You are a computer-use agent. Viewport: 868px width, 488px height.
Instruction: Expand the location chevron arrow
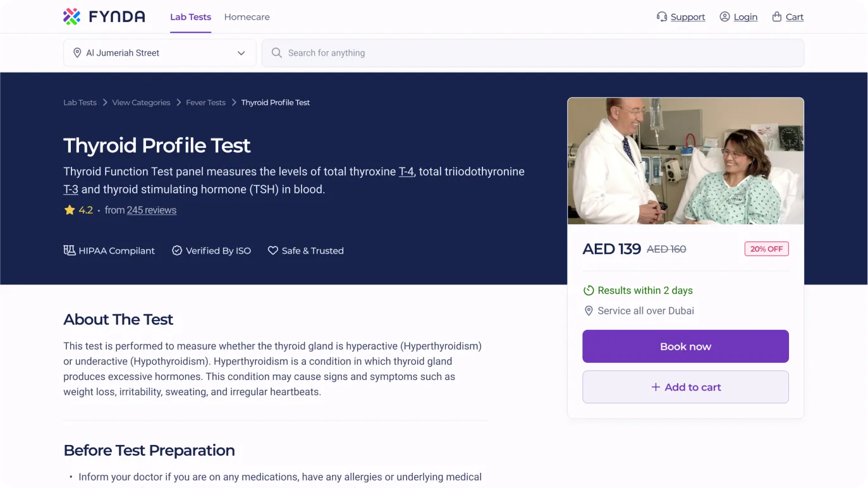pos(241,53)
